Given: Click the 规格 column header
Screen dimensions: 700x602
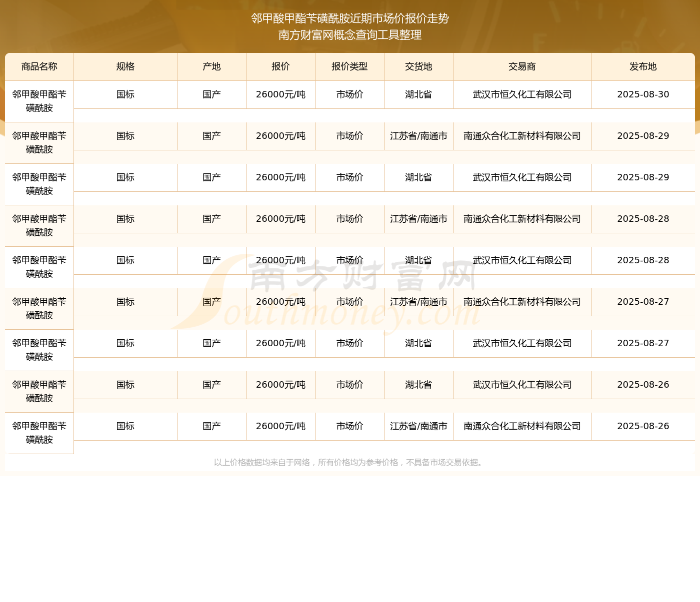Looking at the screenshot, I should coord(125,66).
